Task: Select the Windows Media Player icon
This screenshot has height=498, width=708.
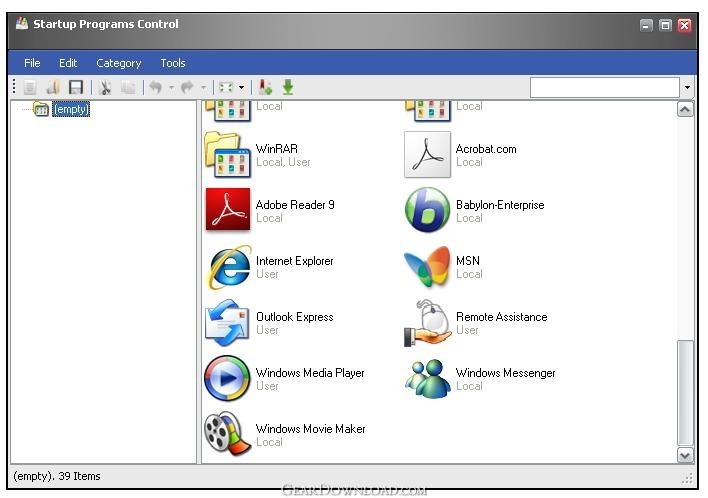Action: tap(227, 378)
